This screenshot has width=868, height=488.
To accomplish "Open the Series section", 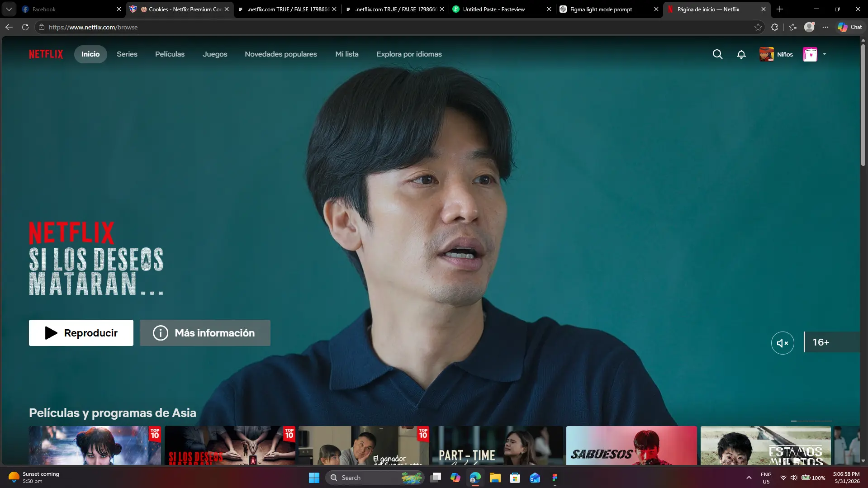I will tap(127, 54).
